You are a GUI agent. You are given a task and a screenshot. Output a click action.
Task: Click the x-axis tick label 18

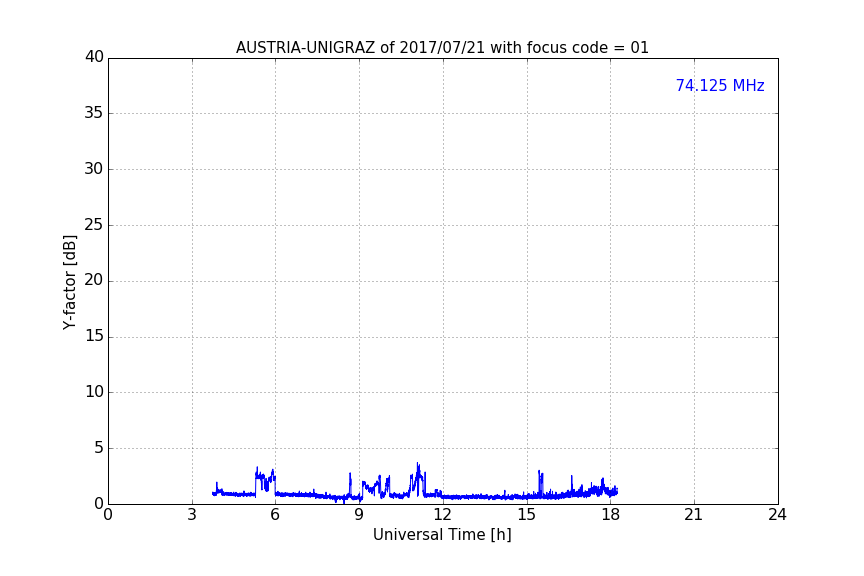[610, 515]
